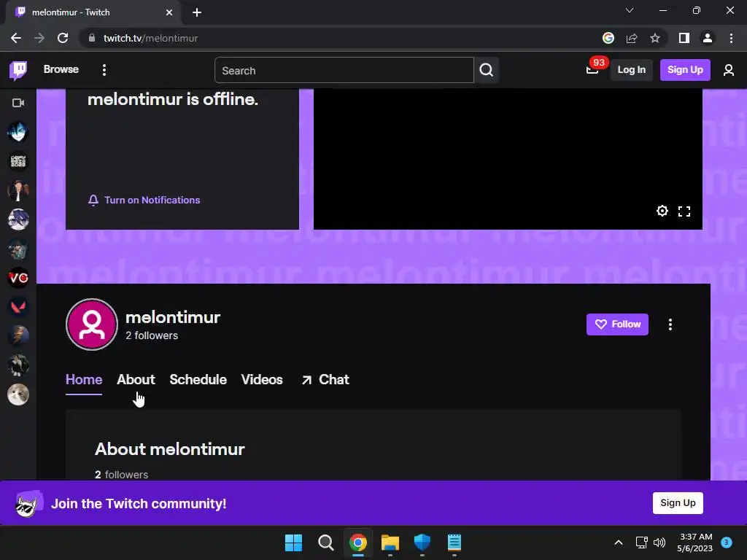Screen dimensions: 747x560
Task: Open the Browse page
Action: (x=61, y=69)
